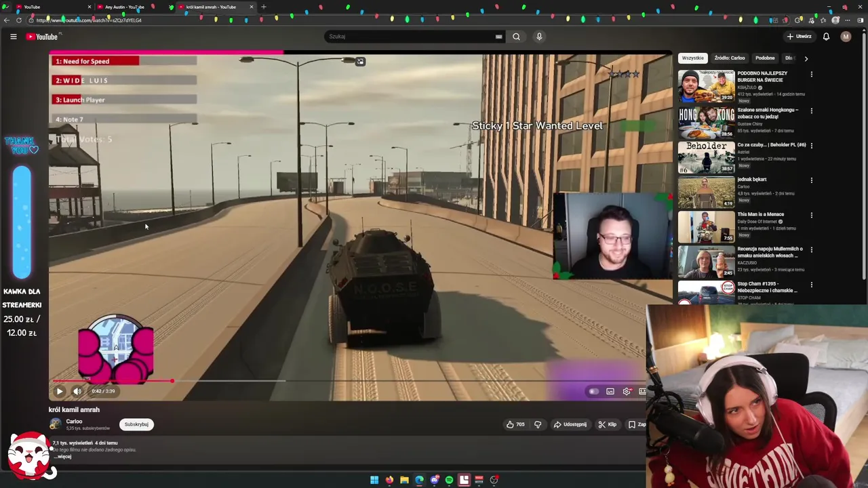The image size is (868, 488).
Task: Go back in browser
Action: coord(6,20)
